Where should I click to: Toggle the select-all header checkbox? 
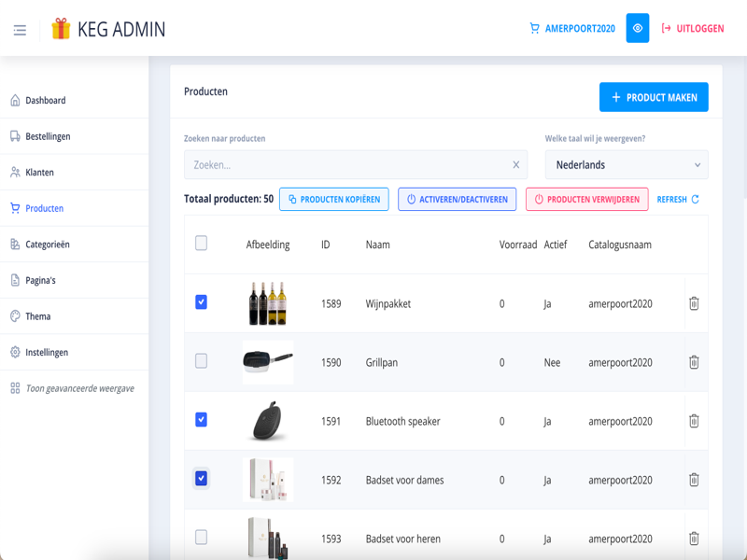(201, 244)
